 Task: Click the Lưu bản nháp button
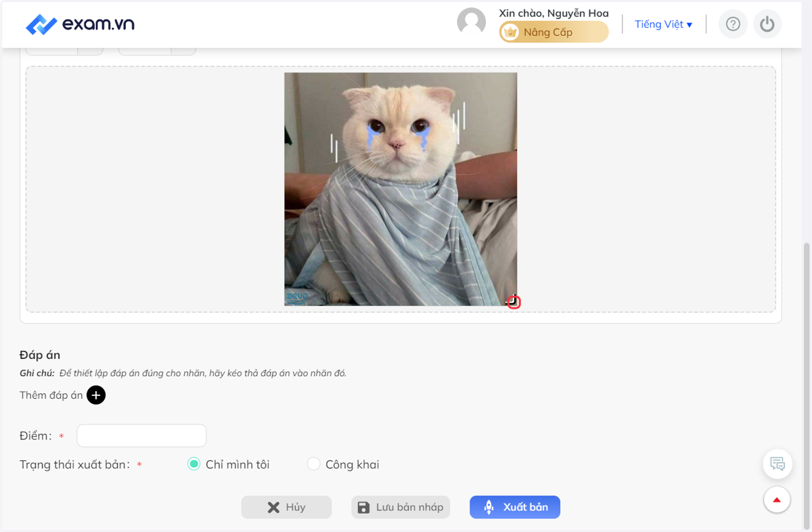click(401, 508)
